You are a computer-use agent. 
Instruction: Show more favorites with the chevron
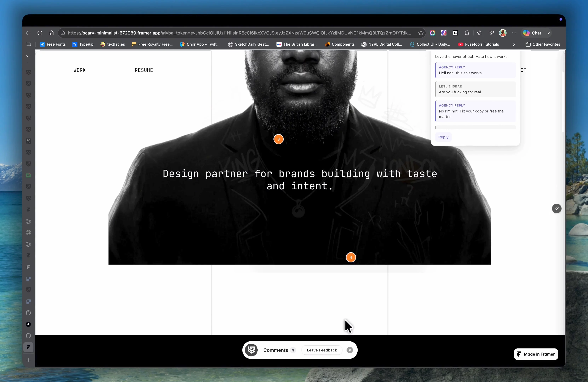(514, 44)
